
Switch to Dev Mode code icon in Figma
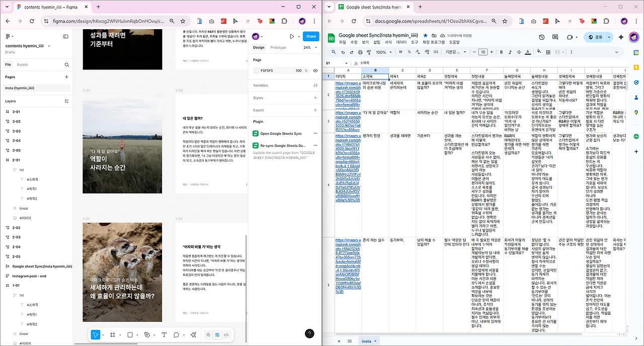[226, 335]
